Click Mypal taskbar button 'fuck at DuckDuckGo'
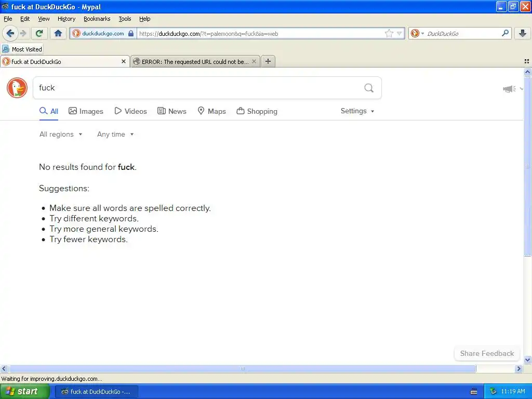The image size is (532, 399). pyautogui.click(x=96, y=392)
